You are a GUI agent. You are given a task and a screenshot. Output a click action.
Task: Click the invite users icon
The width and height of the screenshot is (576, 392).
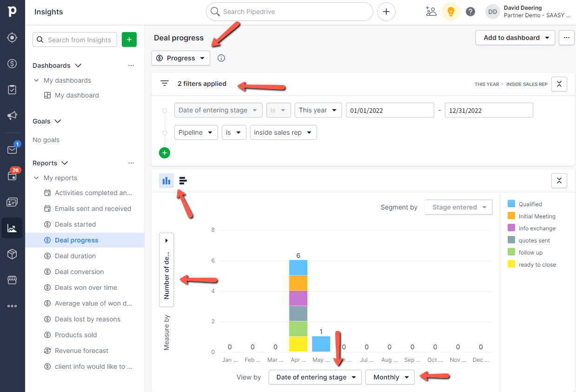(431, 12)
